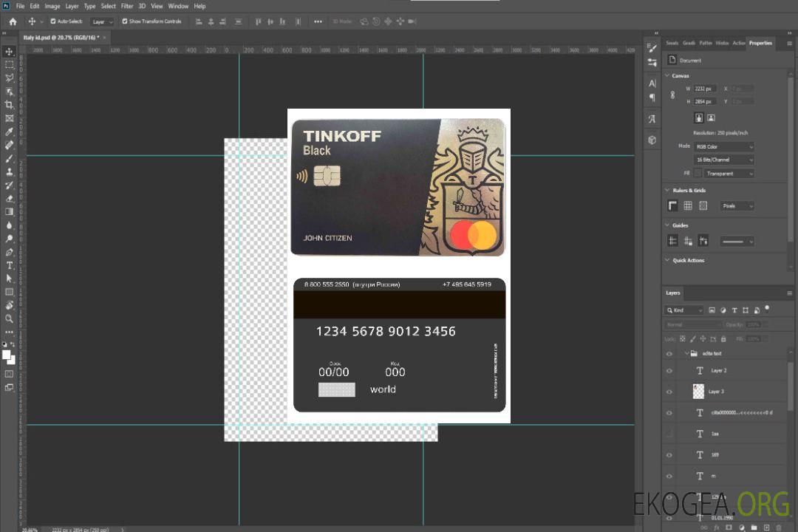Screen dimensions: 798x532
Task: Open the Pixels units dropdown
Action: pos(737,206)
